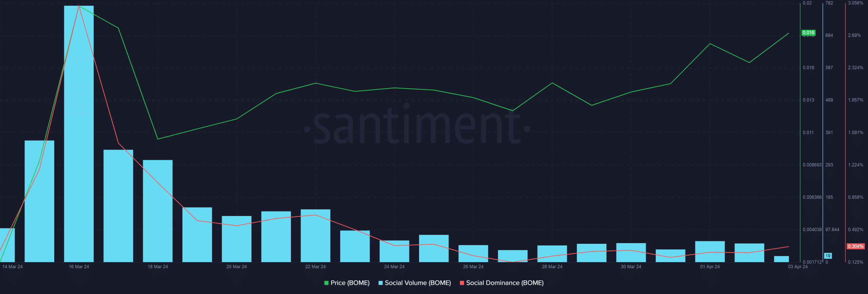868x294 pixels.
Task: Click the 0.016 price axis value
Action: (808, 67)
